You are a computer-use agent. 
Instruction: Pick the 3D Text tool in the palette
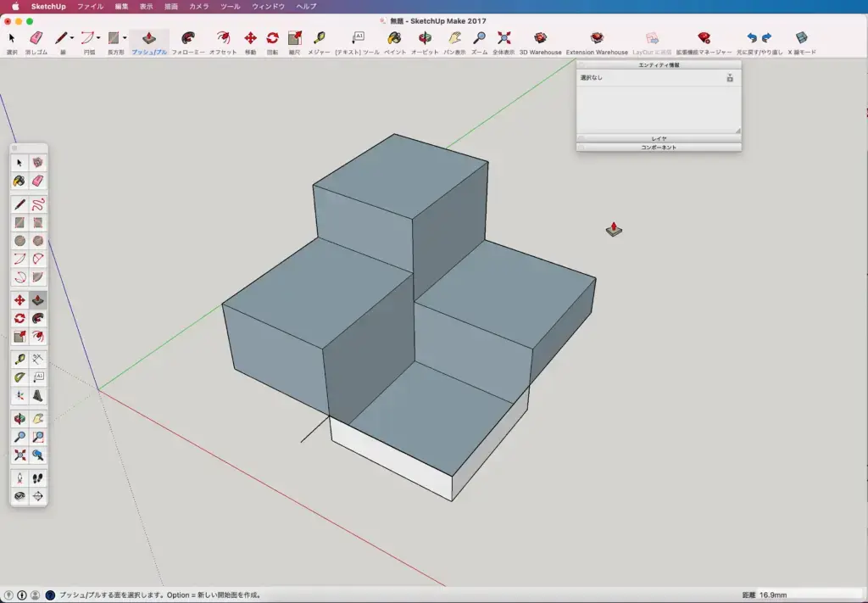coord(37,395)
